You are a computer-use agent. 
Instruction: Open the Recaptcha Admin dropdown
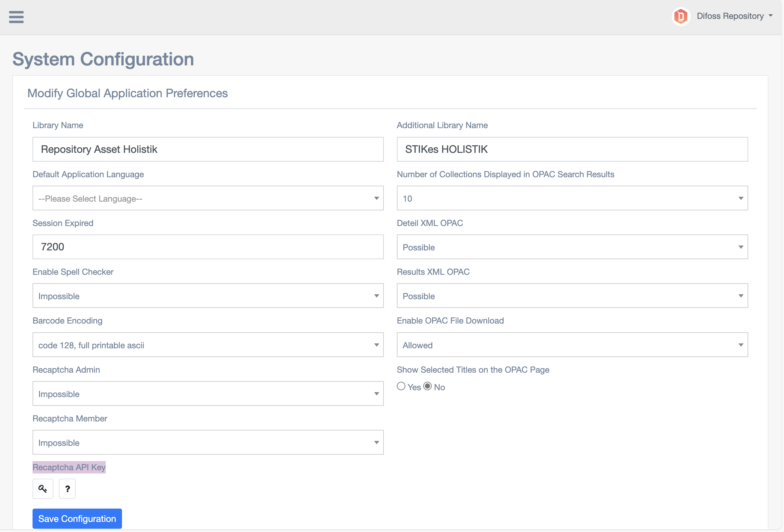point(208,393)
